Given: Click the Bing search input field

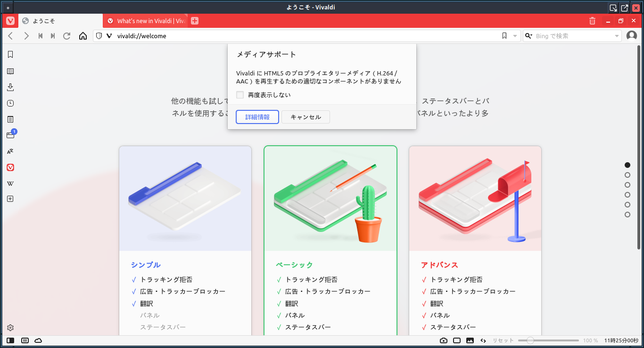Looking at the screenshot, I should click(573, 36).
